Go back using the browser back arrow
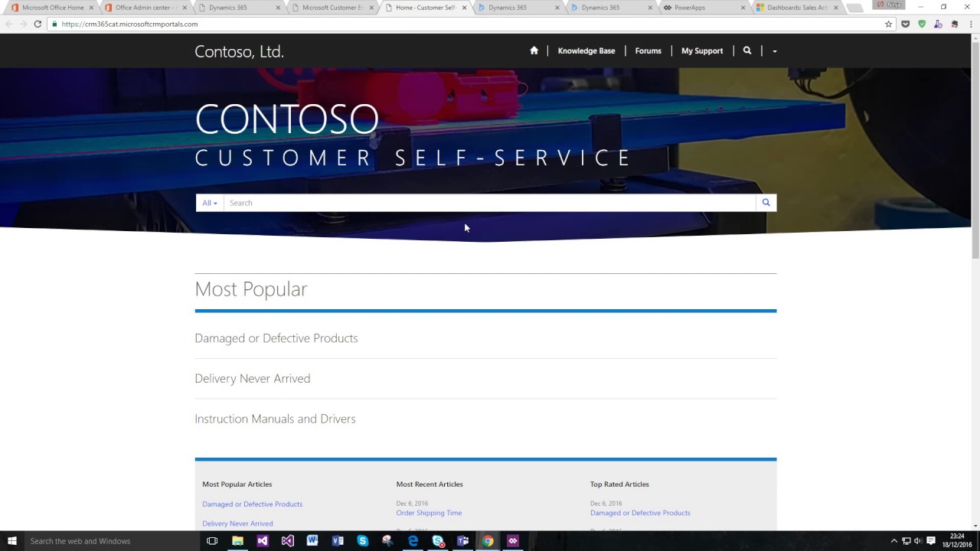 pyautogui.click(x=9, y=24)
